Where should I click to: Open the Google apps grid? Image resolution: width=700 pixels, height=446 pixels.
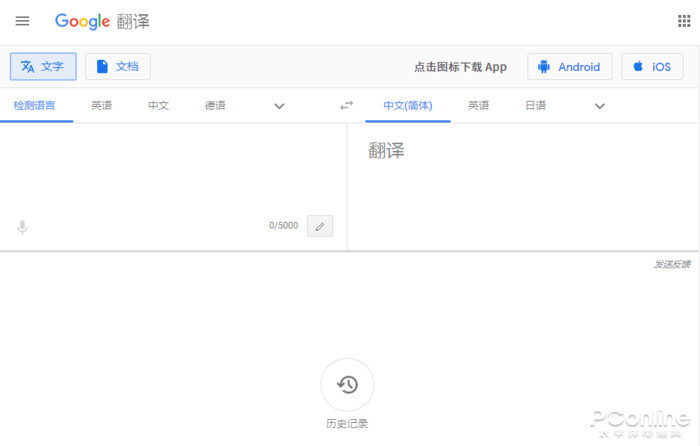pos(684,21)
